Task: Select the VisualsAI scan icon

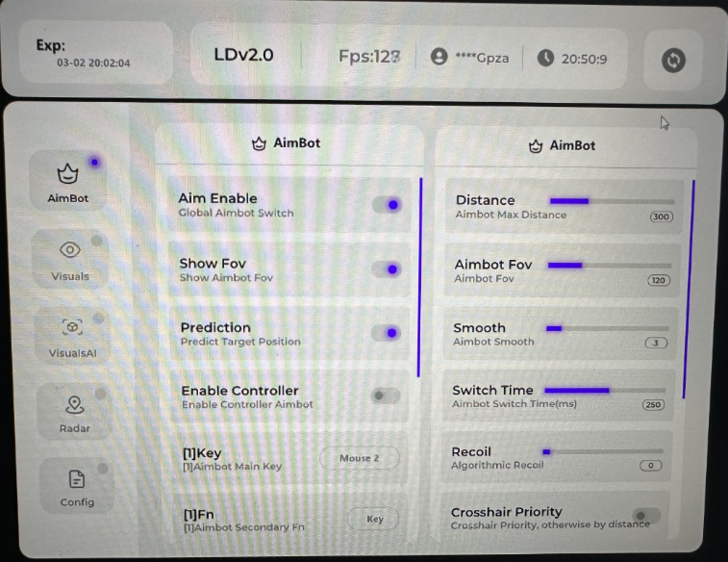Action: point(72,327)
